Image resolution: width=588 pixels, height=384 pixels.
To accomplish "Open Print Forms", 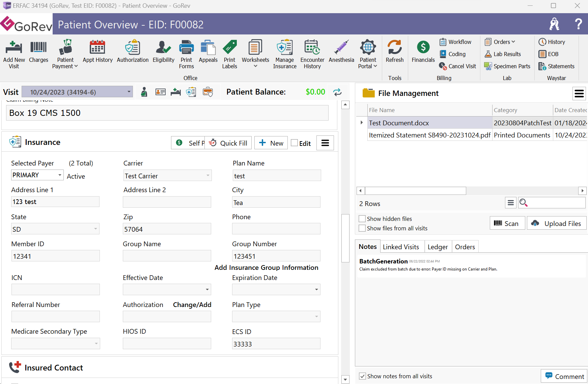I will coord(186,54).
